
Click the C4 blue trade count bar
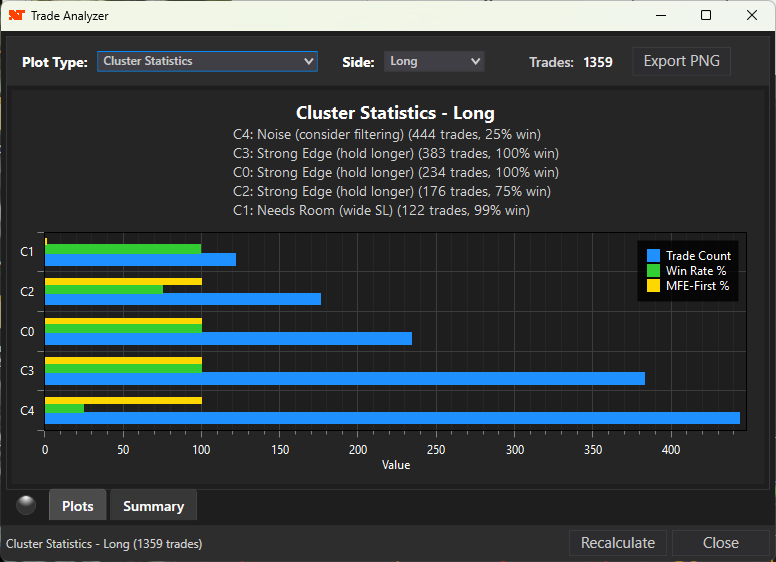(392, 418)
